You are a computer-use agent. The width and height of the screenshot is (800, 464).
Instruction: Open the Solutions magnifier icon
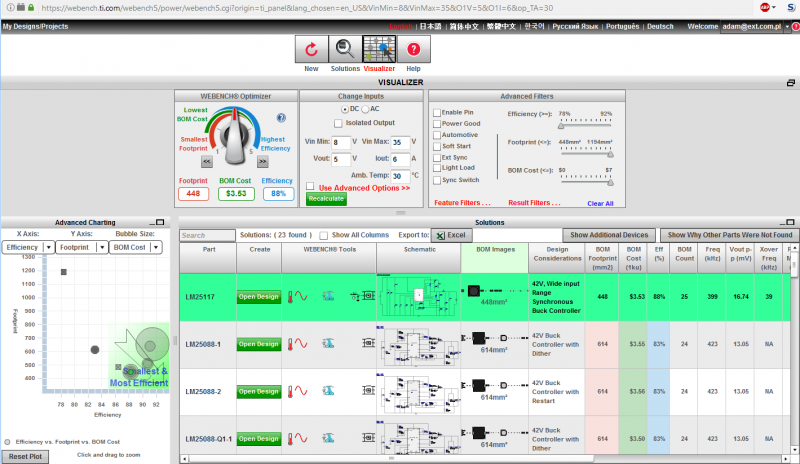tap(346, 50)
